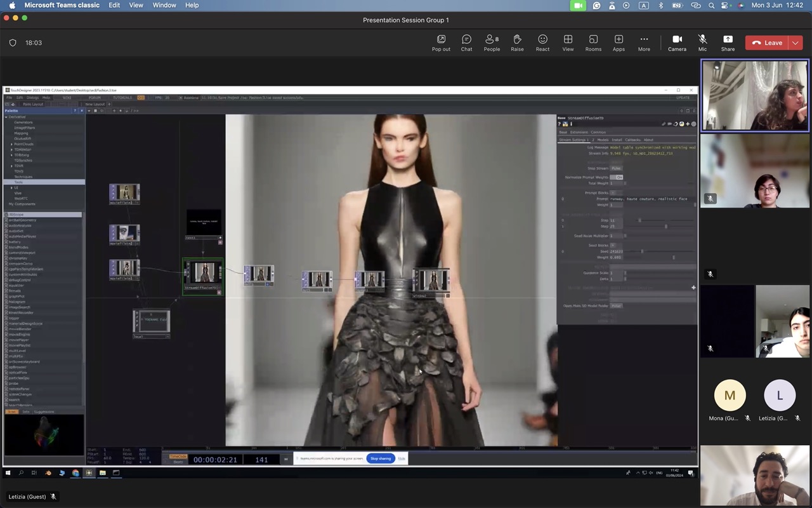812x508 pixels.
Task: Open breakout Rooms
Action: [x=593, y=43]
